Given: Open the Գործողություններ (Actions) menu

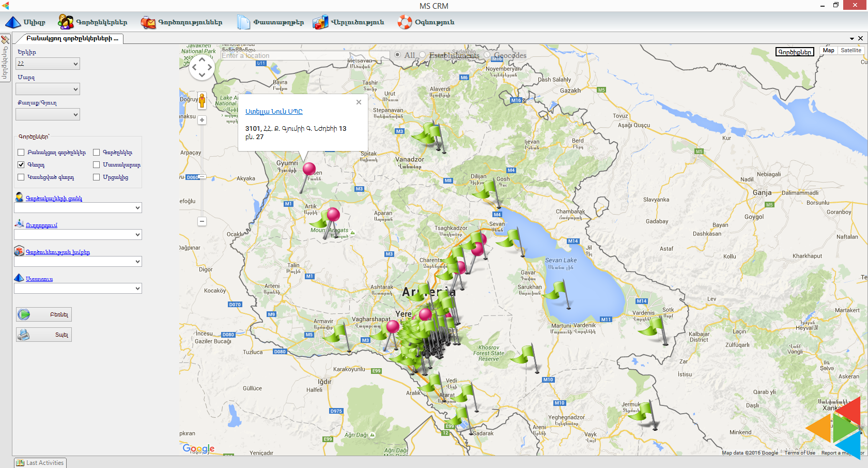Looking at the screenshot, I should pyautogui.click(x=181, y=22).
